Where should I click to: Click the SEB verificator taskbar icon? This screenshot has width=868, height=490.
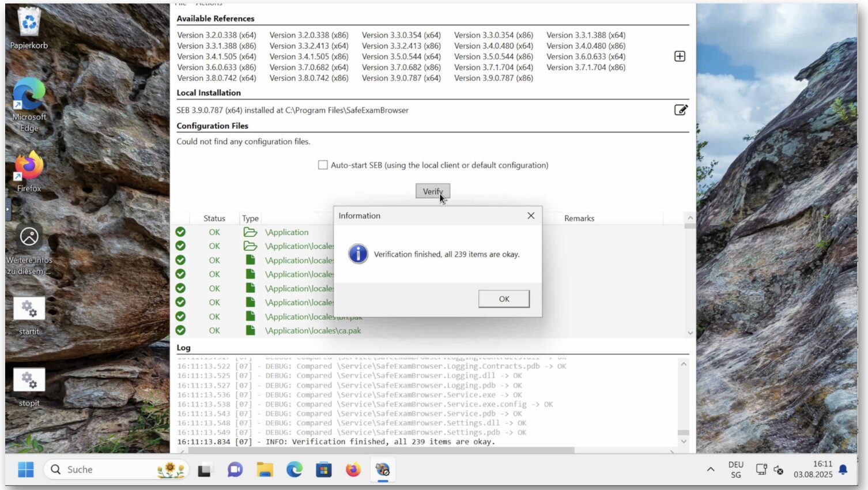383,470
